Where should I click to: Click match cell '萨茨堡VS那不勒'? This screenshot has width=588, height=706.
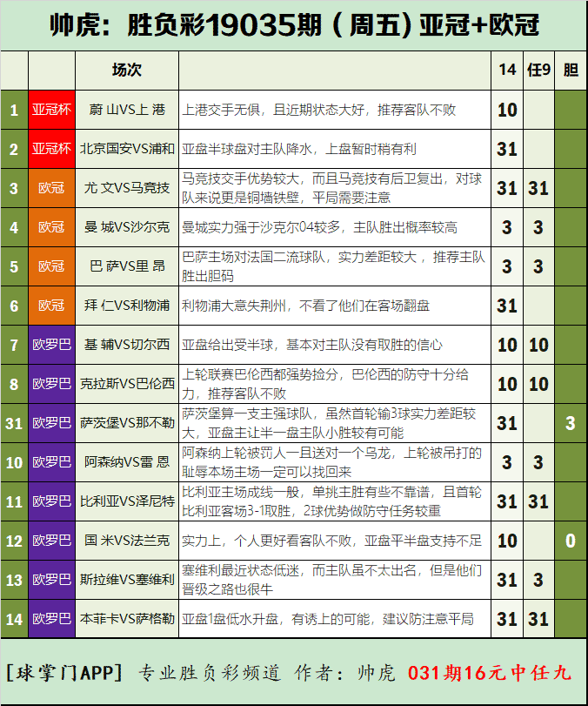tap(127, 423)
